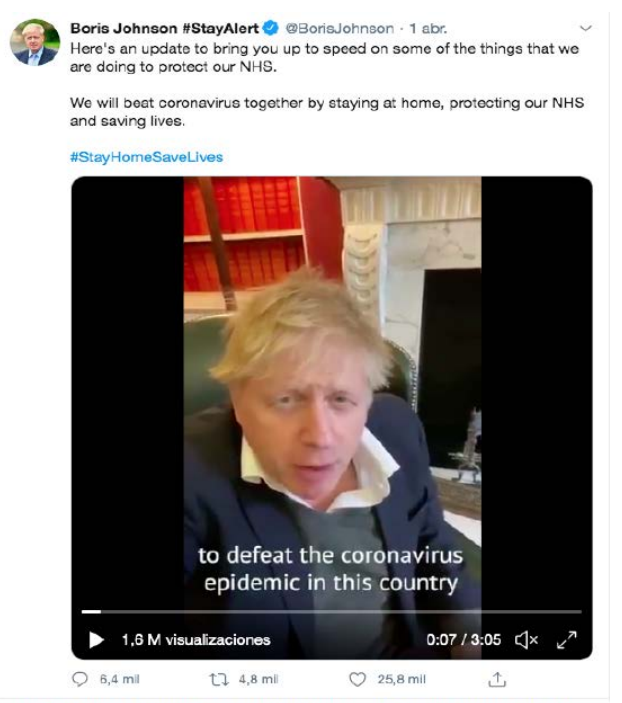This screenshot has height=703, width=622.
Task: Seek on the video progress bar
Action: coord(330,611)
